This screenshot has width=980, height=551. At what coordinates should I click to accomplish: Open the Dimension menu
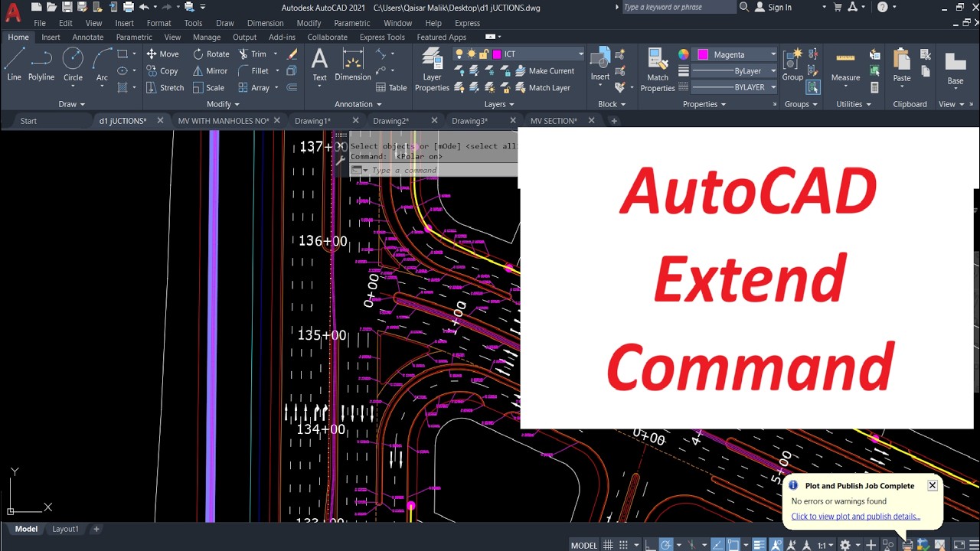point(265,23)
